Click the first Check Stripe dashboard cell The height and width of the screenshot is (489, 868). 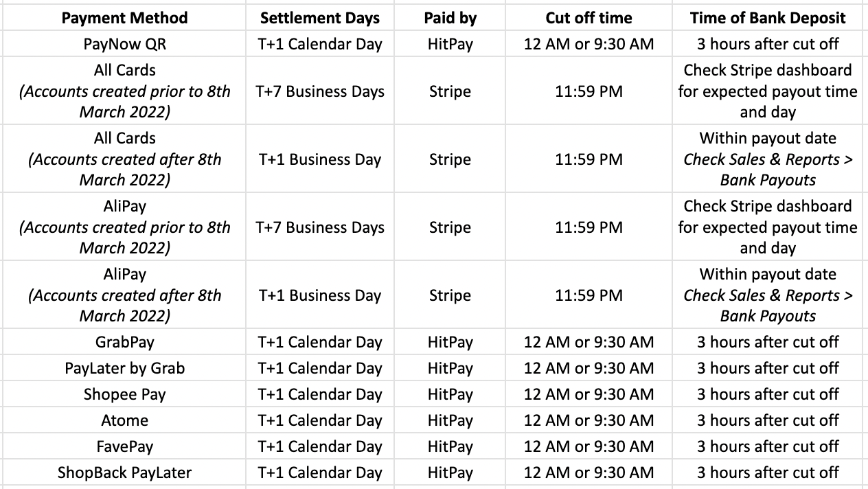click(x=768, y=91)
